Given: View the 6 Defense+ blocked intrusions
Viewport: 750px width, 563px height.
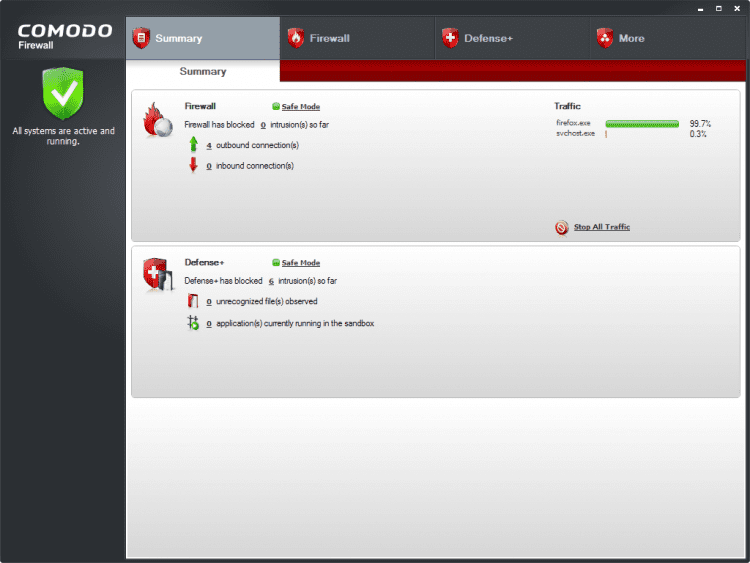Looking at the screenshot, I should (x=271, y=281).
